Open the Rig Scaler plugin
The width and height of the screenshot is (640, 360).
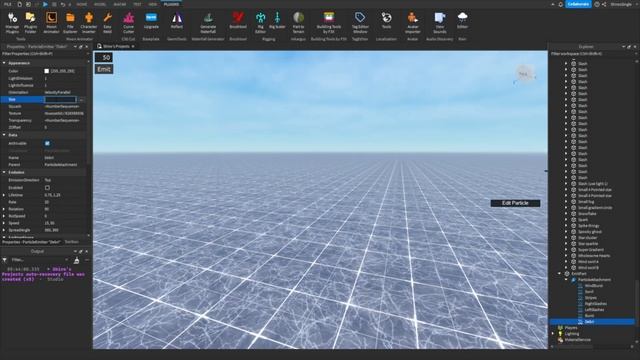277,20
